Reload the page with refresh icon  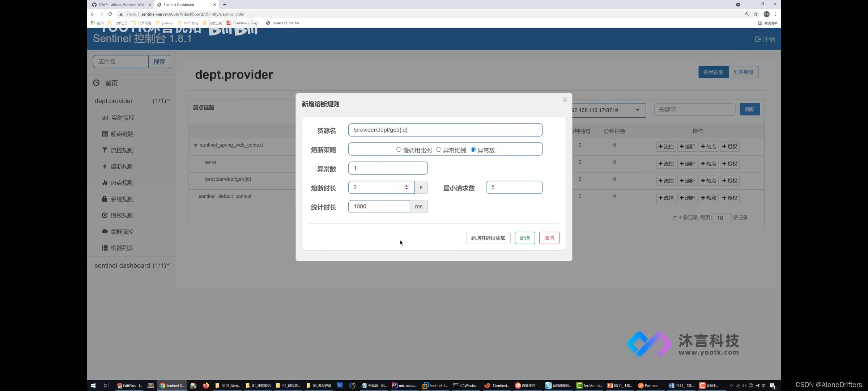tap(110, 14)
